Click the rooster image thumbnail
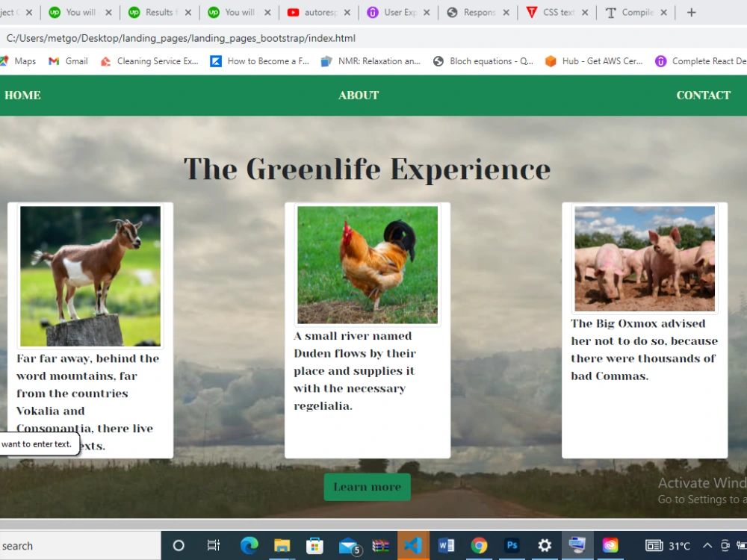The width and height of the screenshot is (747, 560). pos(368,265)
